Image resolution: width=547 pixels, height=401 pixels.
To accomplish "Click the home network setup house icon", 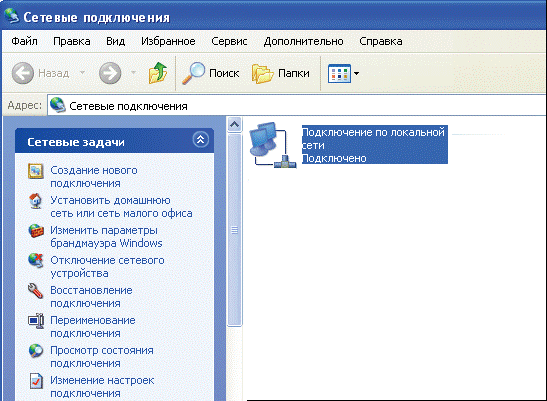I will [x=36, y=201].
